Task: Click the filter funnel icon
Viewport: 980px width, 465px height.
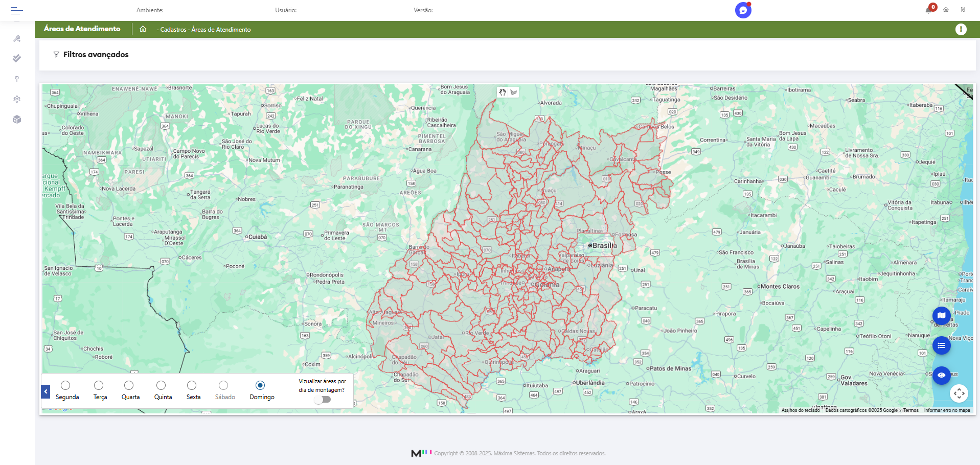Action: [x=56, y=55]
